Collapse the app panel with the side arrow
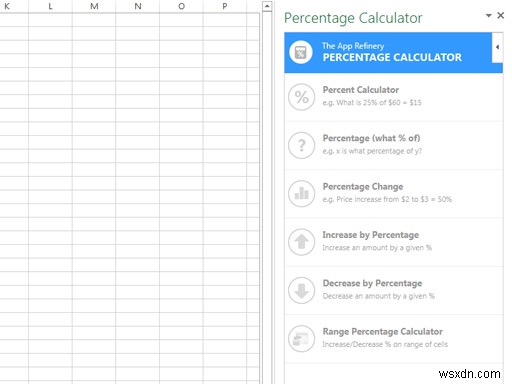512x384 pixels. coord(497,47)
